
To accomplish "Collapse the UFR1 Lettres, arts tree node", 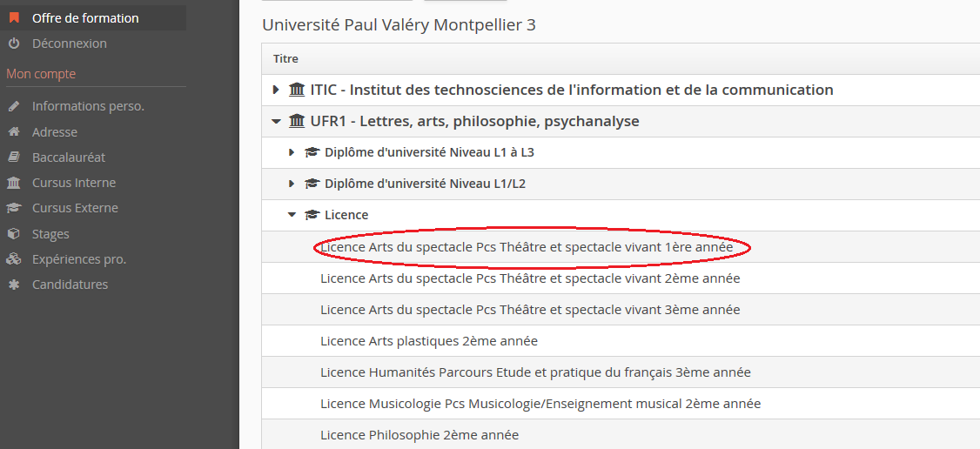I will (276, 121).
